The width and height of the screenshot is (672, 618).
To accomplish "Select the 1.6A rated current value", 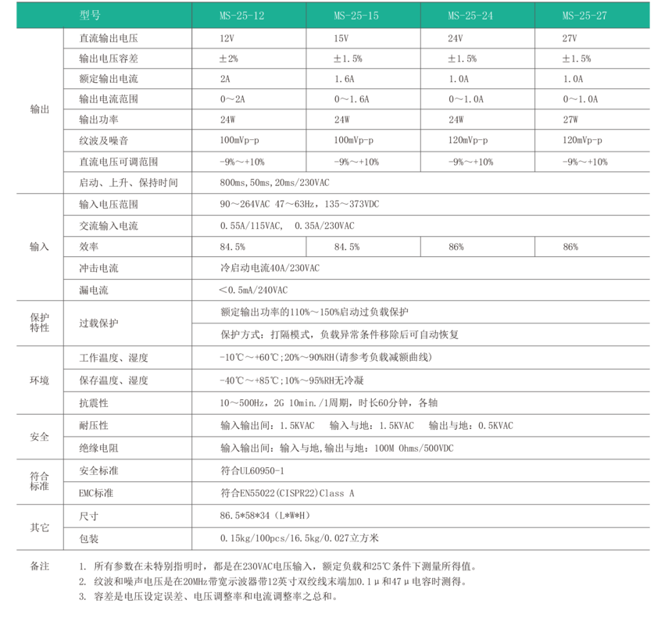I will click(344, 79).
